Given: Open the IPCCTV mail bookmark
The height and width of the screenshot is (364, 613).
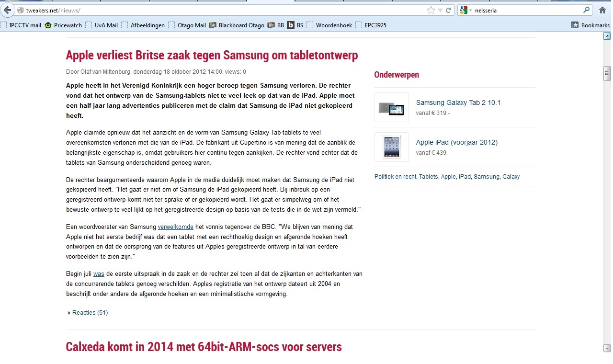Looking at the screenshot, I should coord(21,25).
